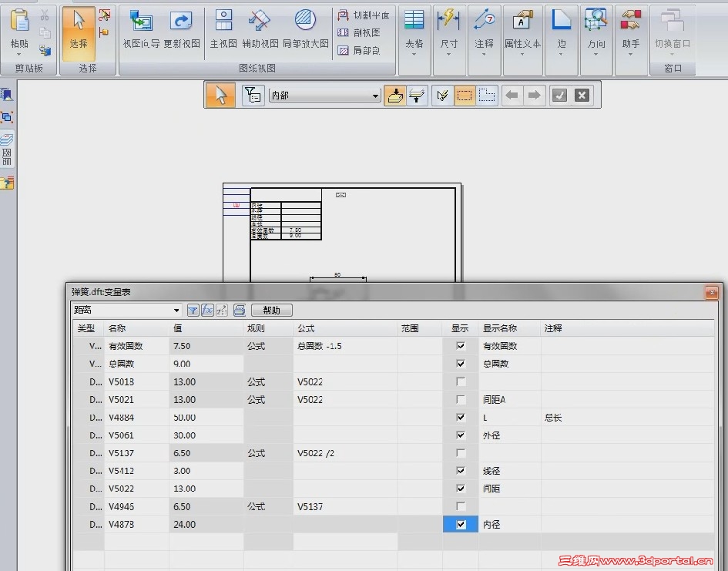The image size is (728, 571).
Task: Expand the 注释 (Annotation) ribbon dropdown
Action: click(x=484, y=54)
